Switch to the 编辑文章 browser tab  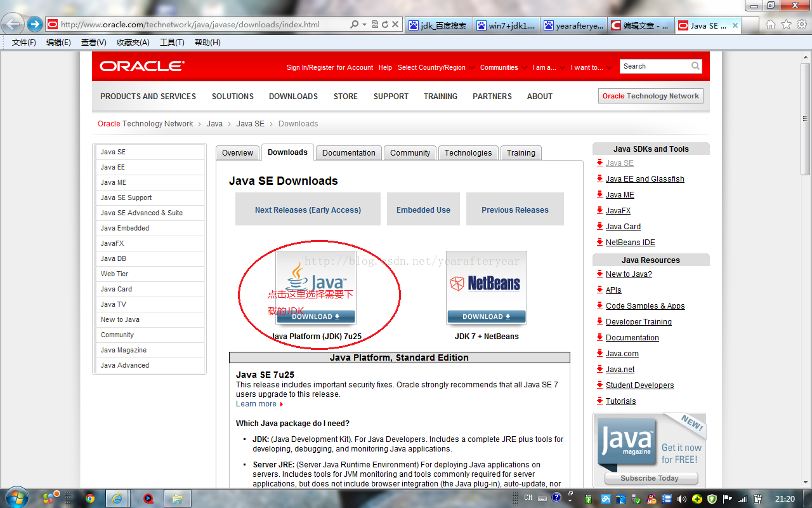point(639,25)
